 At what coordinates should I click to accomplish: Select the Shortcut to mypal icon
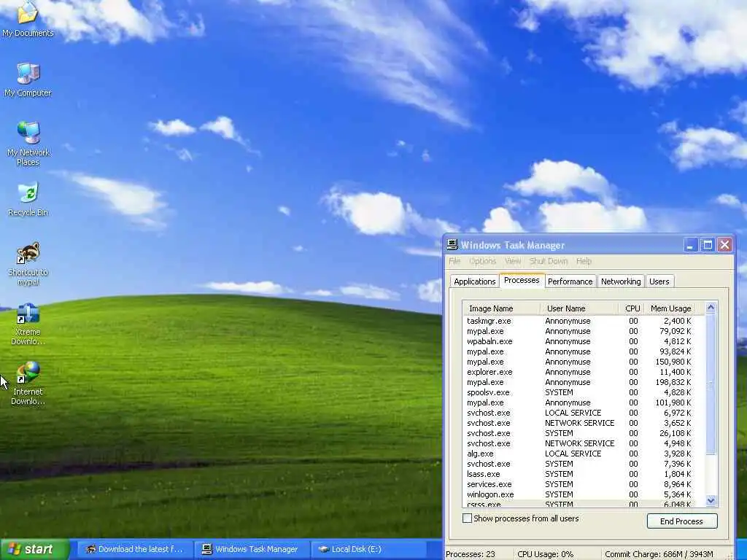coord(28,264)
